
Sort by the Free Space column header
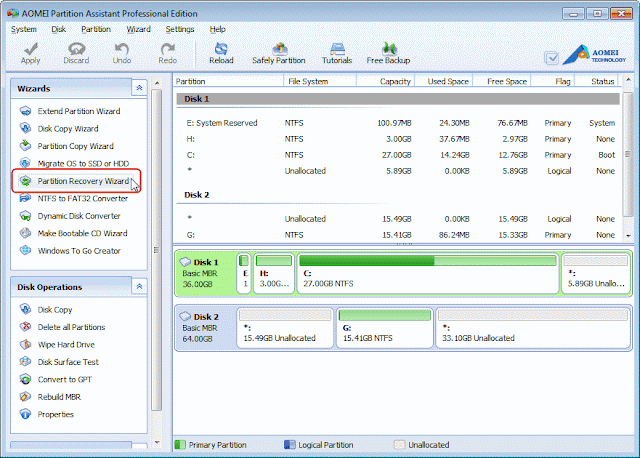(x=502, y=81)
